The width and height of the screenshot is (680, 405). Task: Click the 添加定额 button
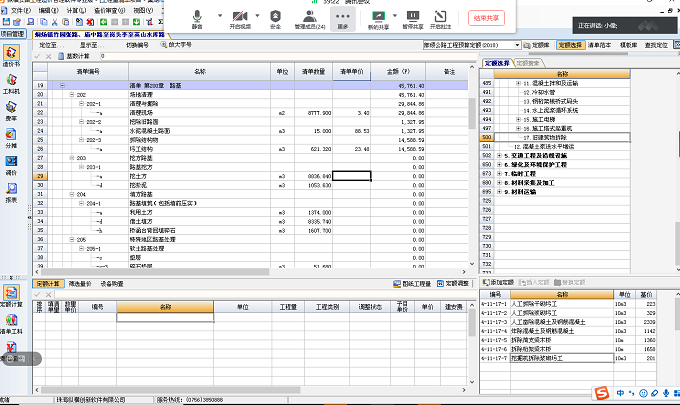coord(498,282)
